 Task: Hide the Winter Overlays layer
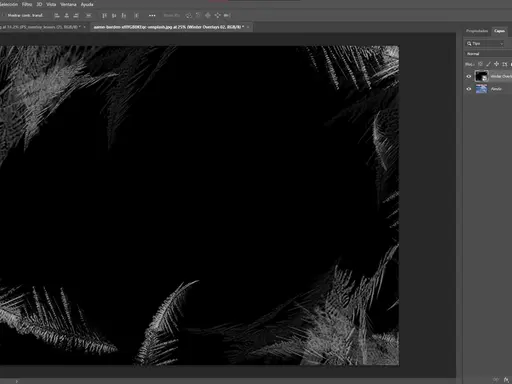469,76
